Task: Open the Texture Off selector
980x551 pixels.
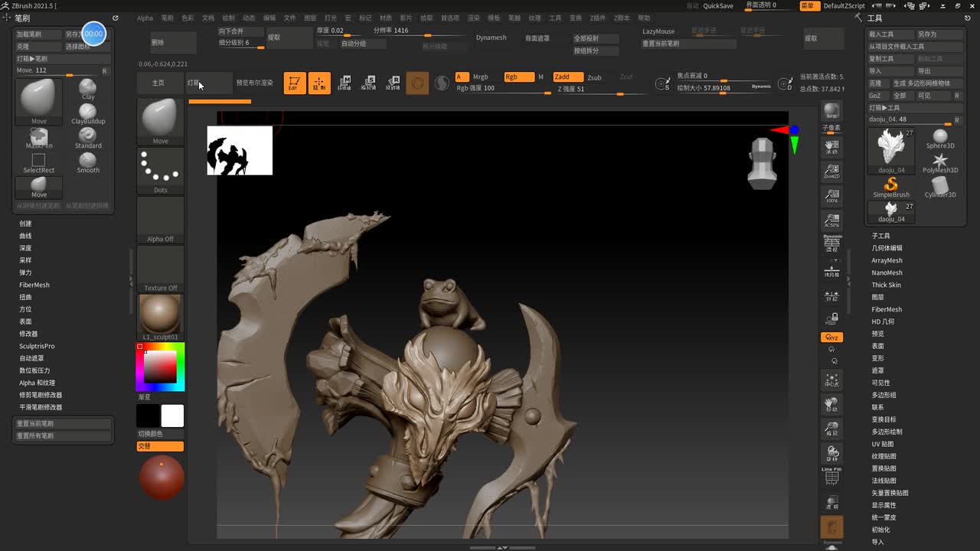Action: [x=160, y=269]
